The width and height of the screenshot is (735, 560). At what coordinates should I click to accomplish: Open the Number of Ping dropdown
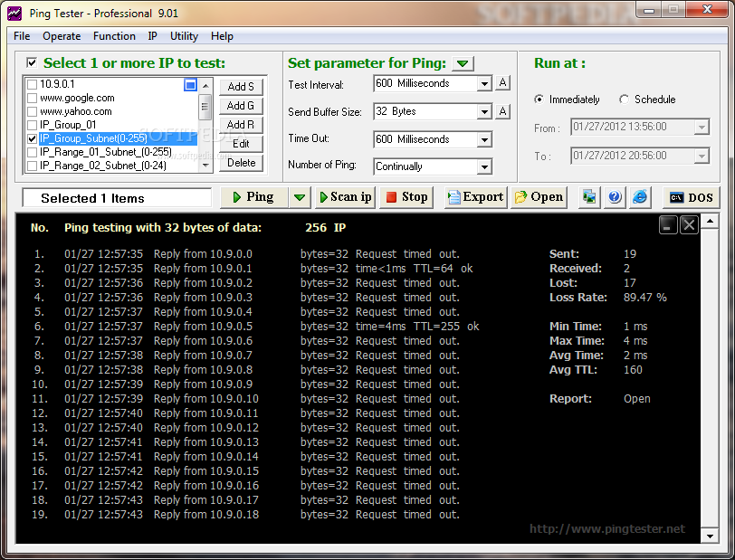(484, 166)
